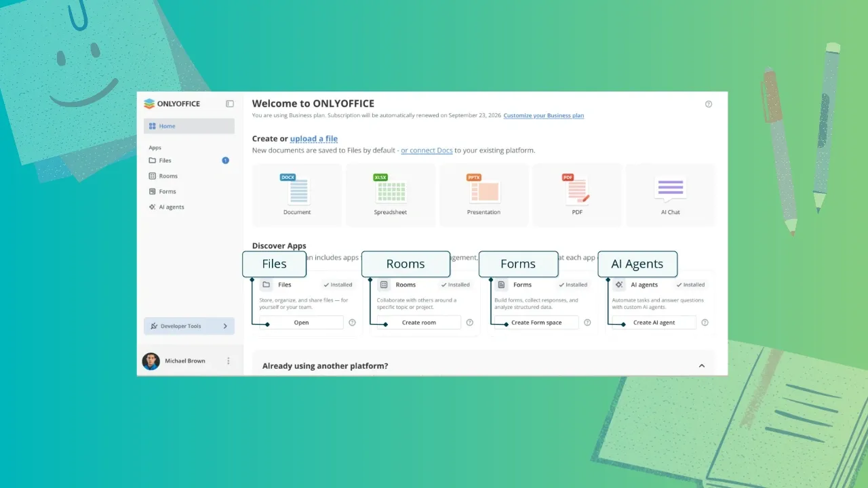The image size is (868, 488).
Task: Click the Create AI agent button
Action: tap(654, 323)
